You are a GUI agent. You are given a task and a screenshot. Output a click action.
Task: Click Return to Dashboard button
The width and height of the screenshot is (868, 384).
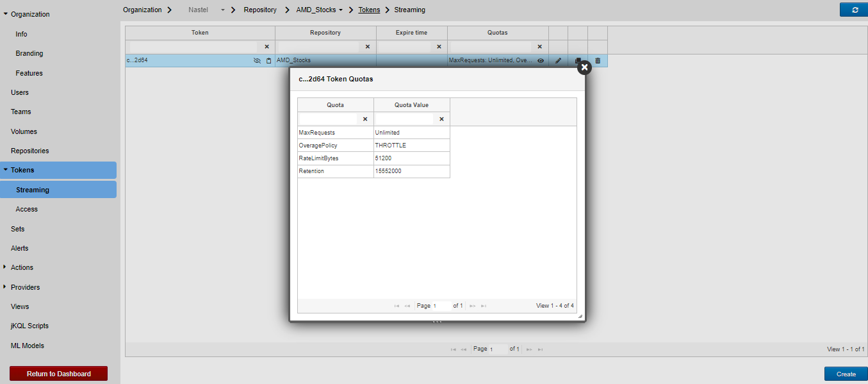pos(58,374)
